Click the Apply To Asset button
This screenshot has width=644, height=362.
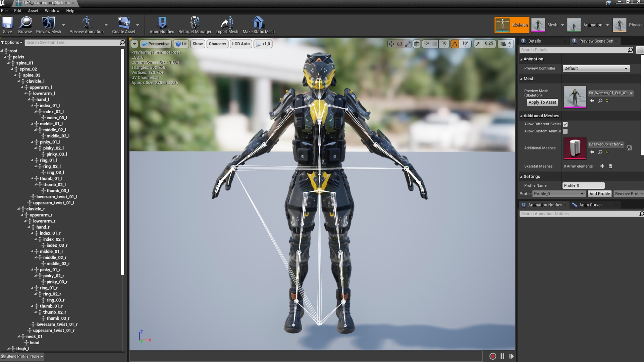pos(542,102)
